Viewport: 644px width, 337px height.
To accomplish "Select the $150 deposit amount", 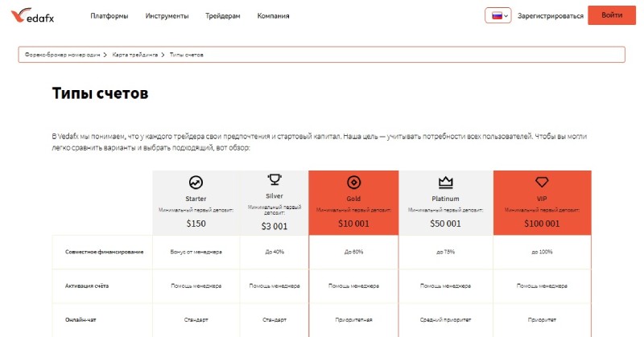I will [x=196, y=224].
